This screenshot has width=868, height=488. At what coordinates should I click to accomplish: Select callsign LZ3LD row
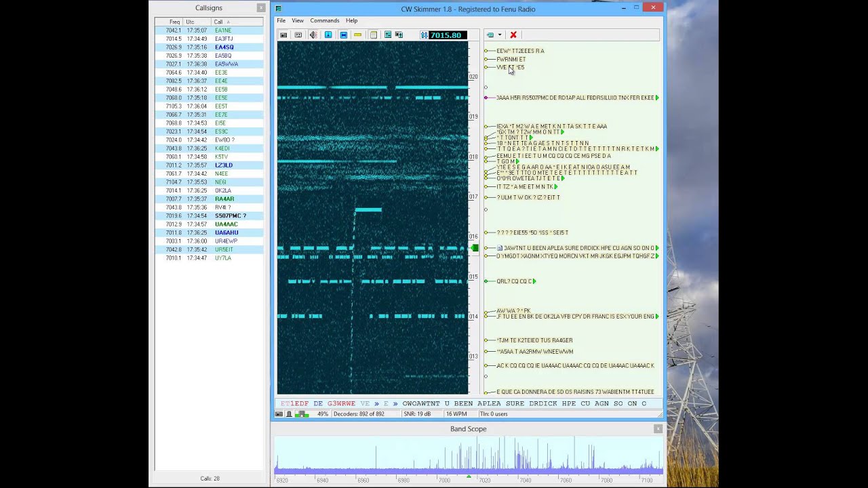(209, 165)
